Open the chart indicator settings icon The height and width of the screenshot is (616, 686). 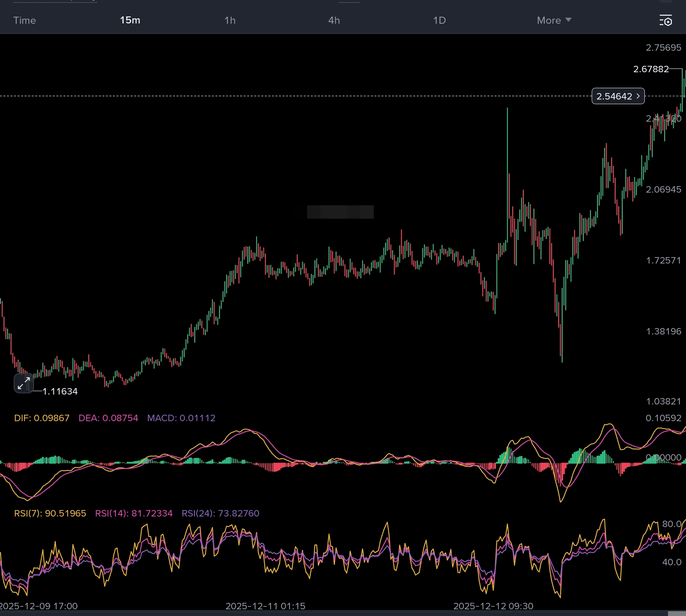tap(665, 21)
